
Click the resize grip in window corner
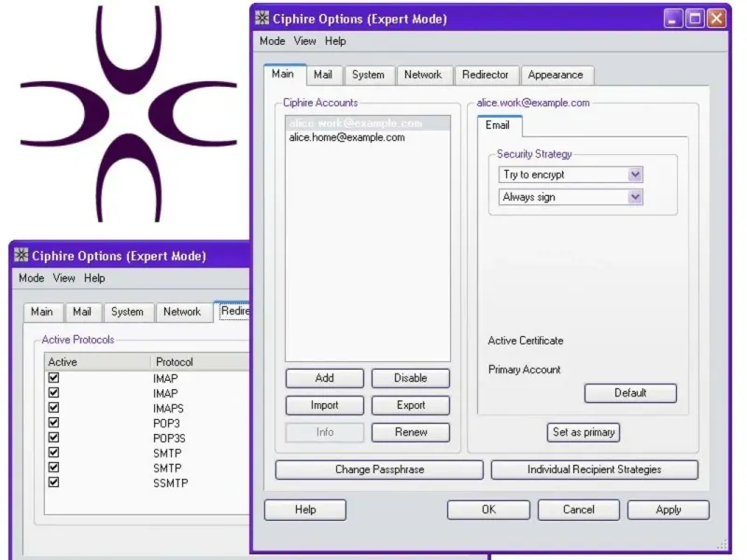(722, 544)
